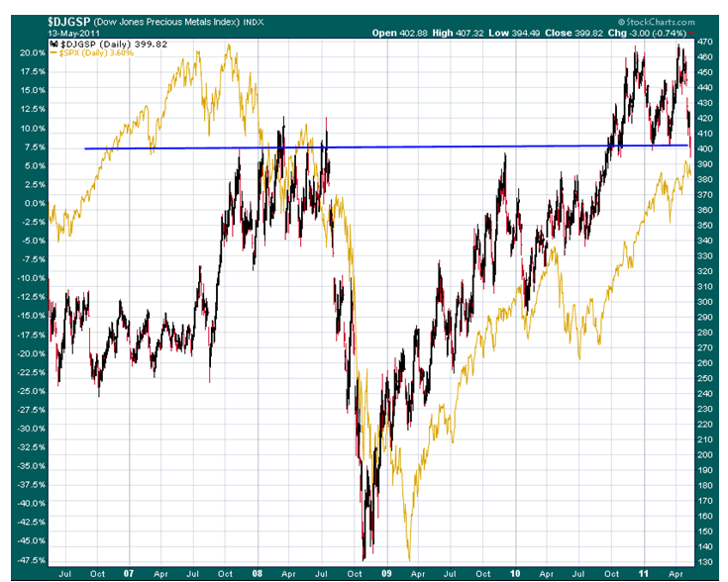728x582 pixels.
Task: Click the INDX exchange label
Action: (x=254, y=23)
